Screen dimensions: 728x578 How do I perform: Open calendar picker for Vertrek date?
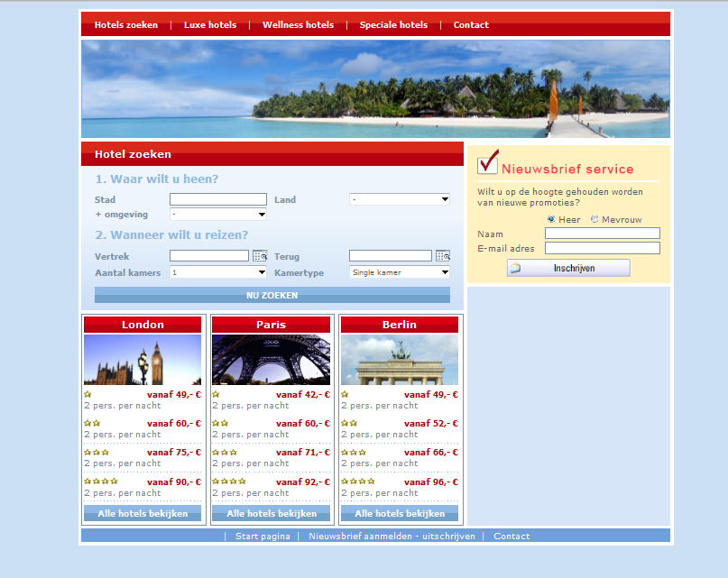[260, 256]
